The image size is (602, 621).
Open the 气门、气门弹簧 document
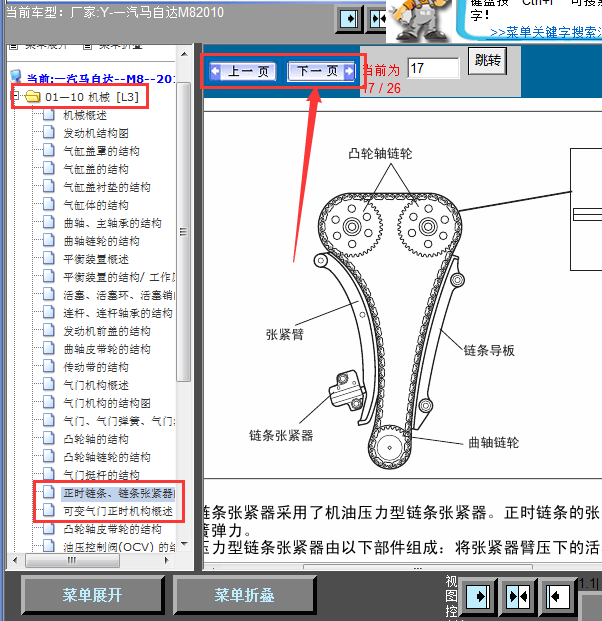point(119,421)
